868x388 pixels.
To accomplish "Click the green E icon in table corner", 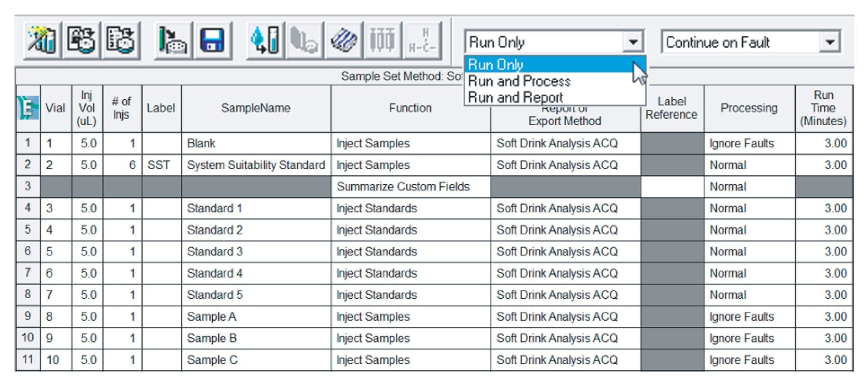I will [28, 108].
